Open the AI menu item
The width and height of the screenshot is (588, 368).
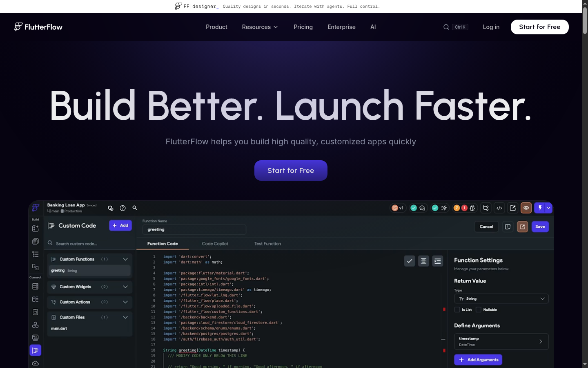[x=373, y=27]
